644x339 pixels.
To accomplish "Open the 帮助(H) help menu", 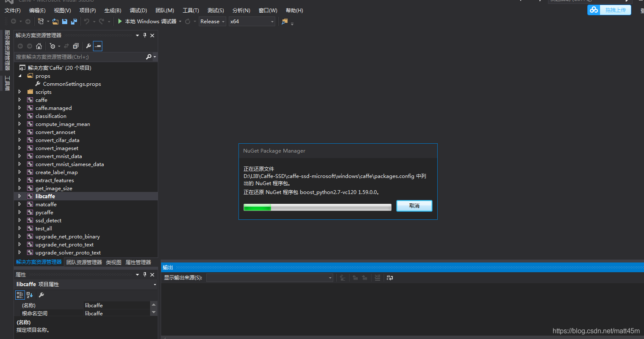I will coord(294,10).
